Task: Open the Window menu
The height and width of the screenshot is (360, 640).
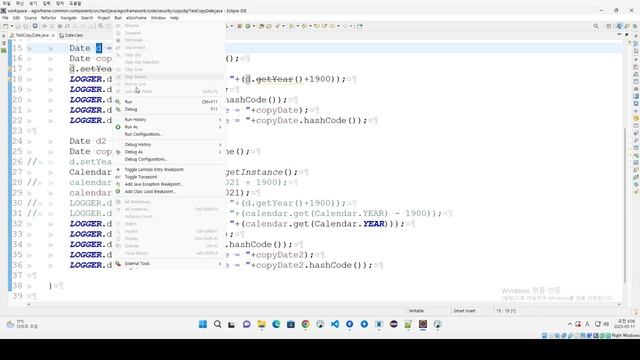Action: point(158,18)
